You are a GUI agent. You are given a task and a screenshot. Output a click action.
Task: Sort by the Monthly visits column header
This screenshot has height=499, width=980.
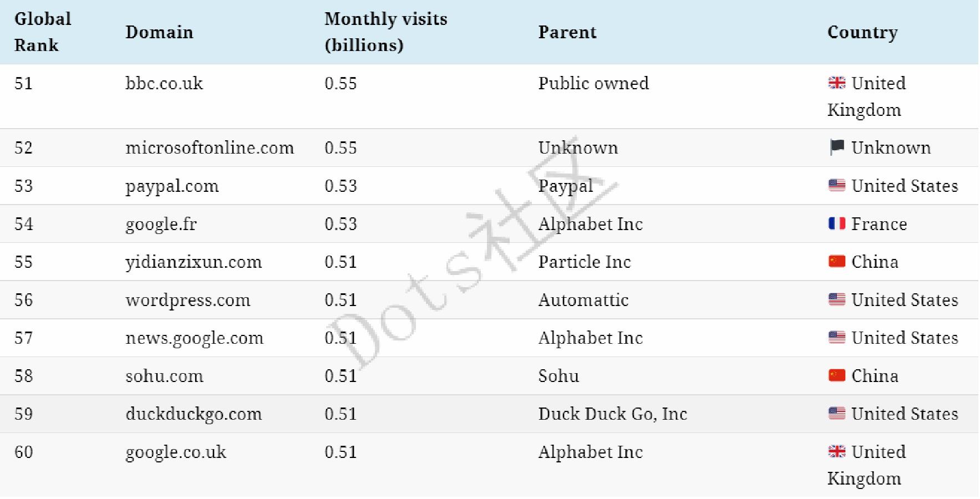[385, 32]
